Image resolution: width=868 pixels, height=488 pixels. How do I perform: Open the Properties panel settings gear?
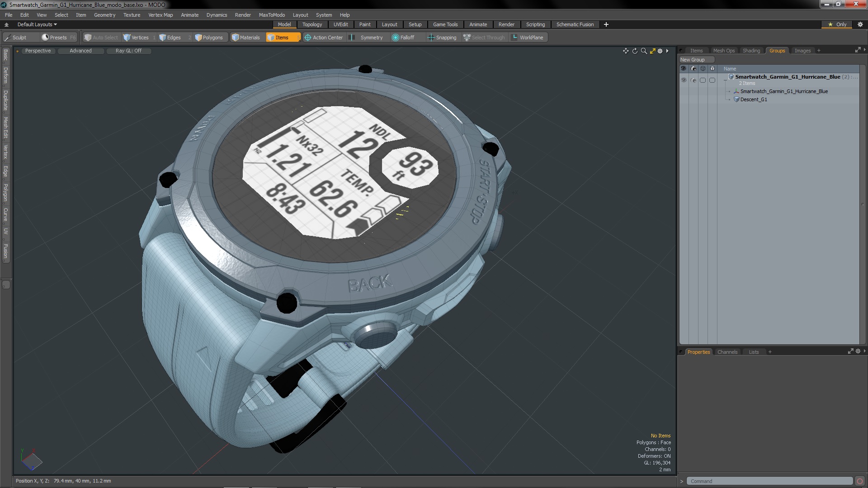pyautogui.click(x=858, y=351)
